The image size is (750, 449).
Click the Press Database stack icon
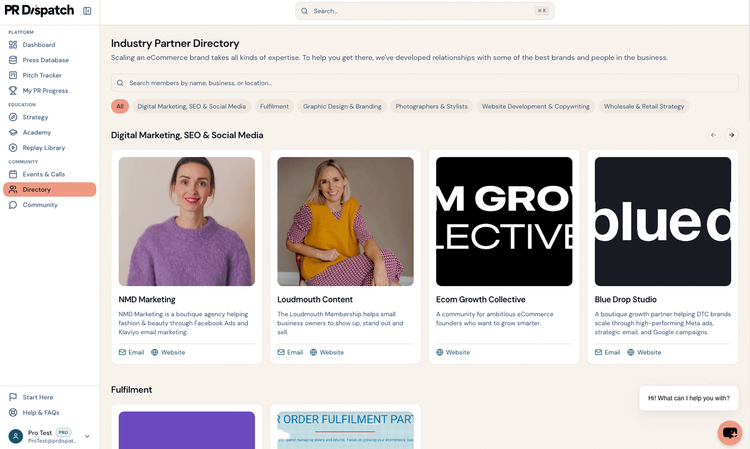[x=13, y=60]
